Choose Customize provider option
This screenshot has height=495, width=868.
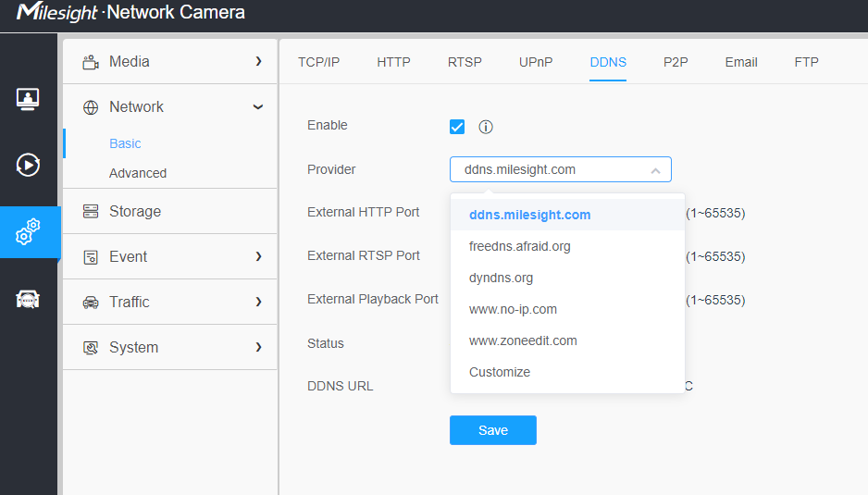click(567, 372)
